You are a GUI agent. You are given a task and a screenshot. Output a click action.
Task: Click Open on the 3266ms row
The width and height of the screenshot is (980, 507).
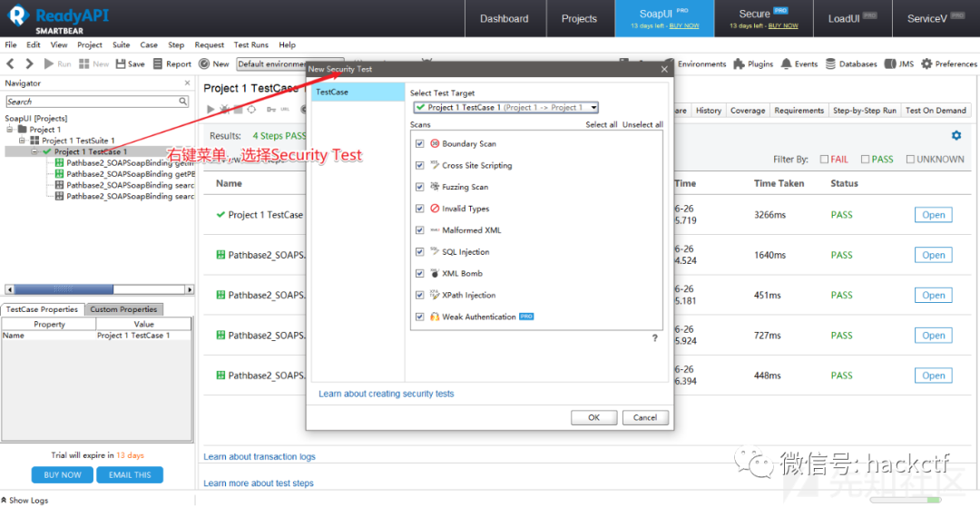pos(933,215)
